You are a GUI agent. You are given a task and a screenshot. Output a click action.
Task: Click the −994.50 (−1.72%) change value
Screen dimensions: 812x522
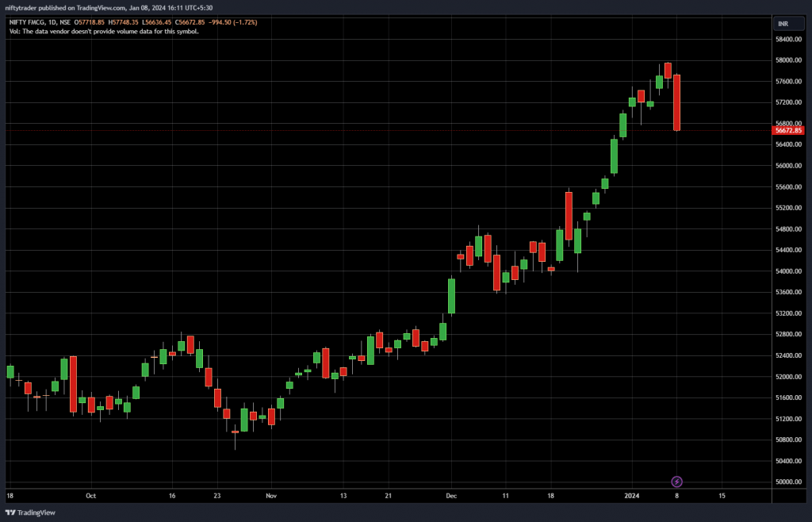tap(232, 22)
